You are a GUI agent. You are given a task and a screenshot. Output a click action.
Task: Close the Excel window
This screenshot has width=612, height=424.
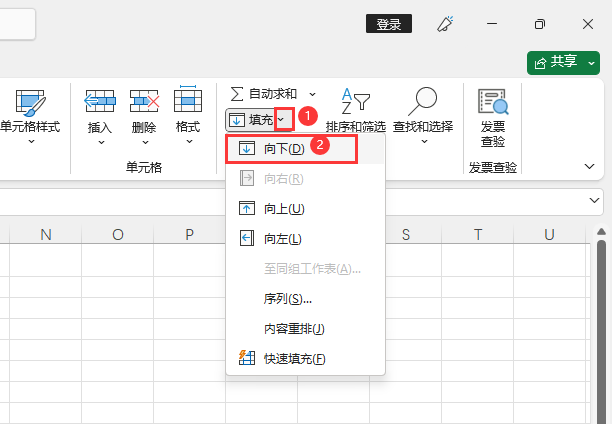[588, 24]
